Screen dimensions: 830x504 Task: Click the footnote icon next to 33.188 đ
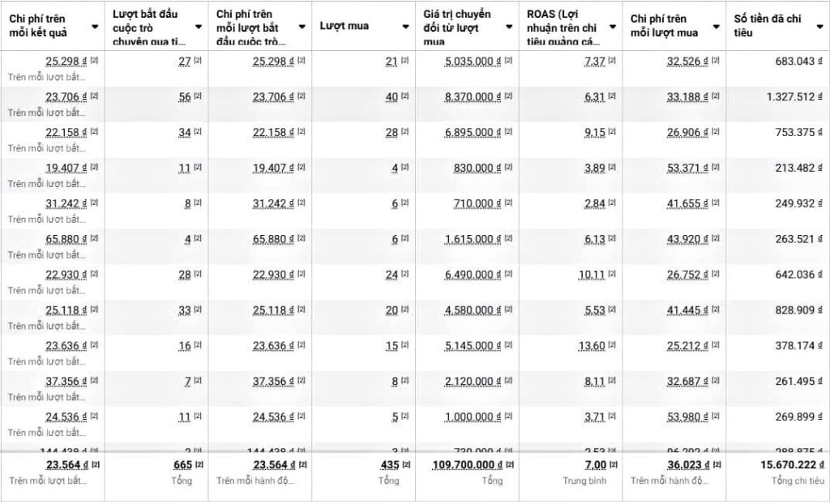click(x=716, y=96)
